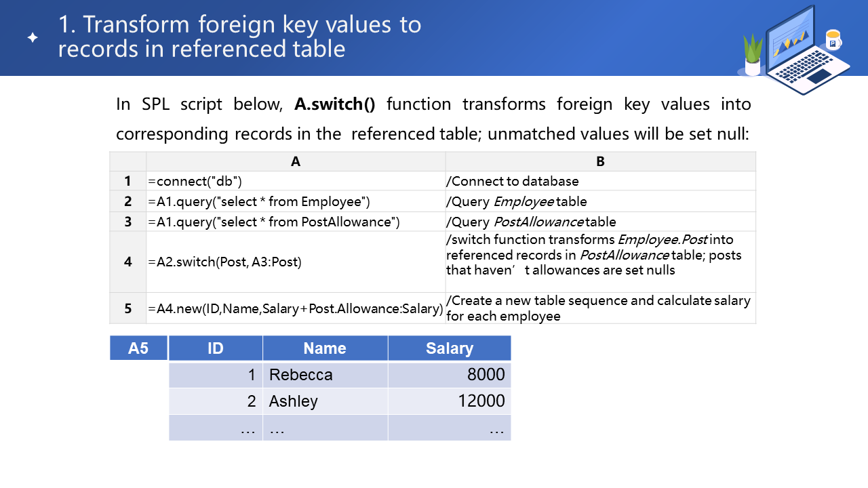Click row number 4 of the script grid
This screenshot has height=488, width=868.
[128, 262]
